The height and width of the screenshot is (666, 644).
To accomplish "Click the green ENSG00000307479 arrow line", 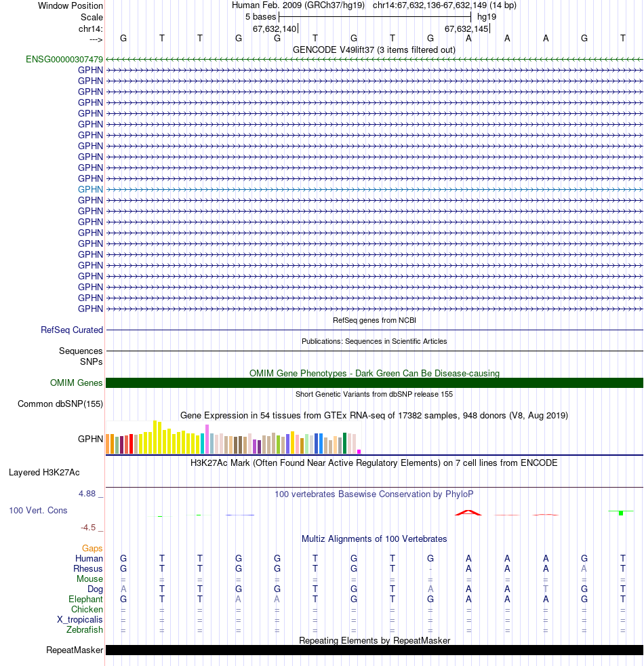I will (x=374, y=60).
